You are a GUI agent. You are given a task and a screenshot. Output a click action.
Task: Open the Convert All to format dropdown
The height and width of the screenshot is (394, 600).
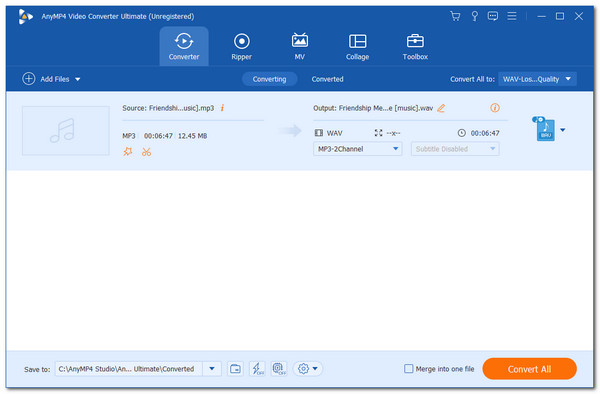pyautogui.click(x=537, y=79)
